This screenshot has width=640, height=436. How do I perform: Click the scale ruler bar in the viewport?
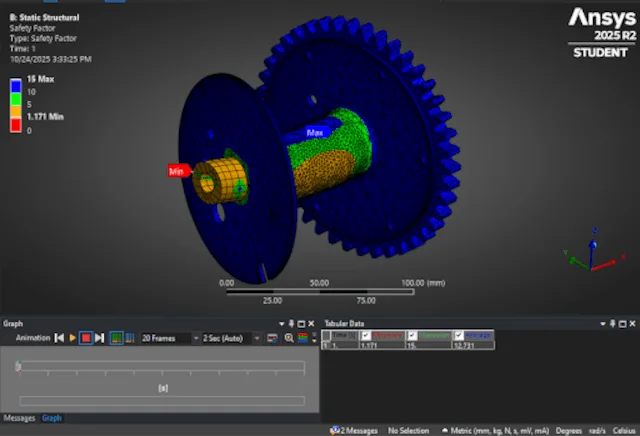(320, 291)
